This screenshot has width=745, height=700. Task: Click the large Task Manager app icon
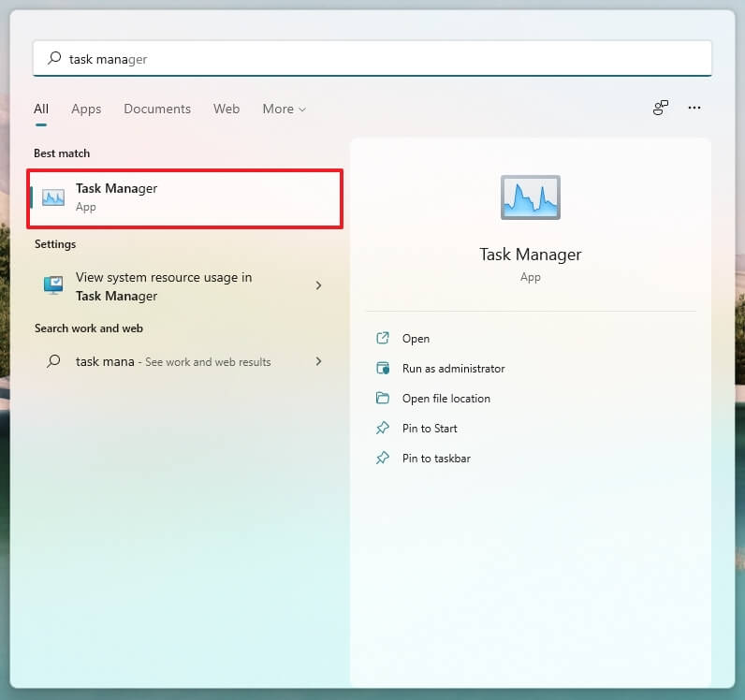[531, 197]
